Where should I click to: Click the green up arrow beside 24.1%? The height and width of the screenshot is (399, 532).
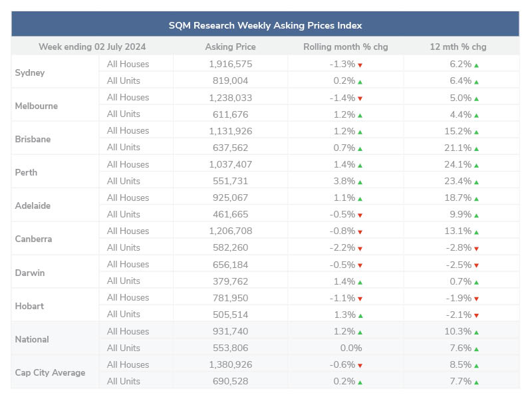(476, 166)
